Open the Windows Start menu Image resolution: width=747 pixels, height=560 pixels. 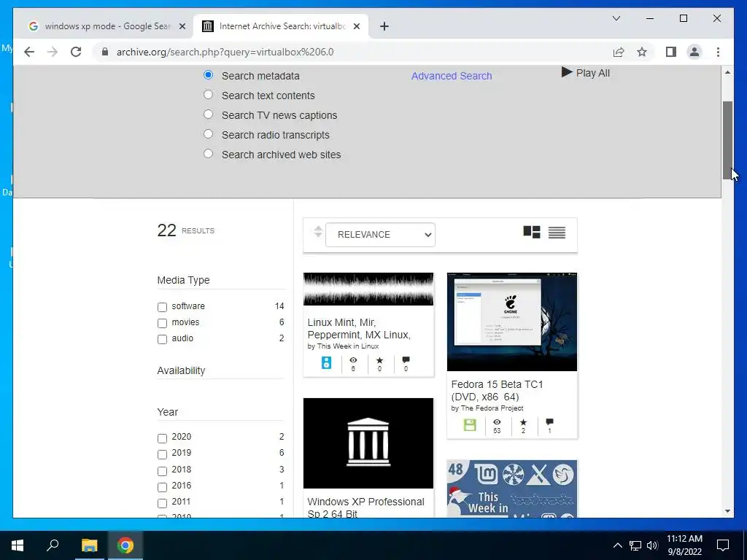click(x=18, y=545)
